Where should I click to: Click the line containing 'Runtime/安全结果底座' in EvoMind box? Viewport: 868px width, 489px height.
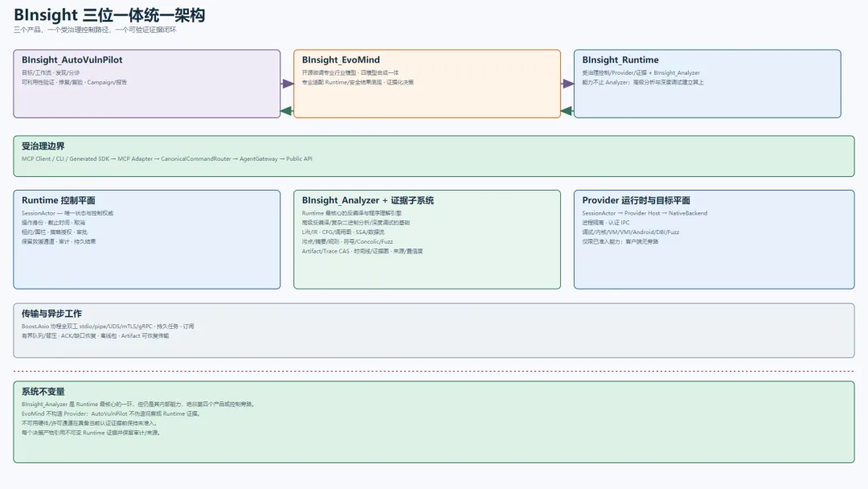[x=358, y=82]
